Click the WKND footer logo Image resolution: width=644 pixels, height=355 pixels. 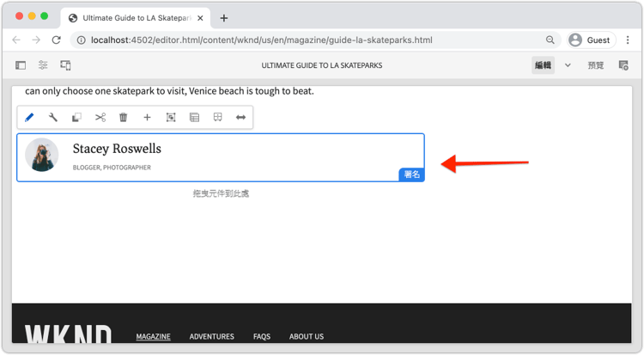coord(68,334)
